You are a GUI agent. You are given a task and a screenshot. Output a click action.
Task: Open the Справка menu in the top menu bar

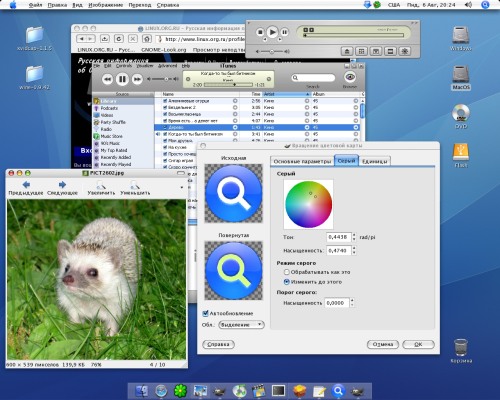168,5
